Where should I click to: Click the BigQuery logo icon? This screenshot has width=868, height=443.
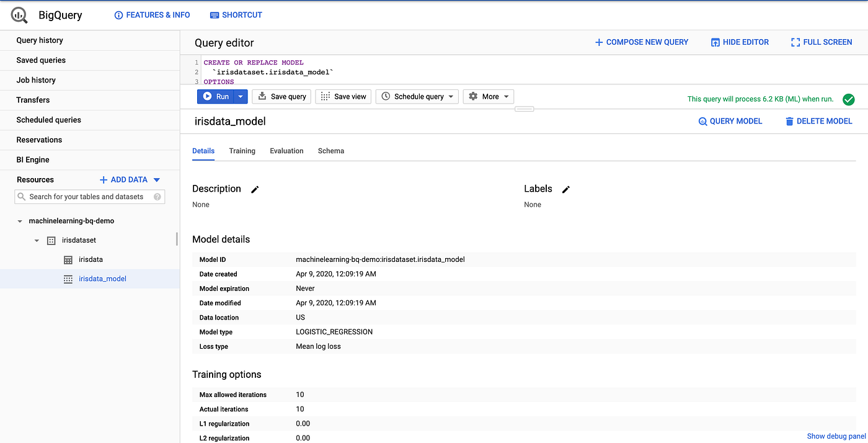[18, 14]
